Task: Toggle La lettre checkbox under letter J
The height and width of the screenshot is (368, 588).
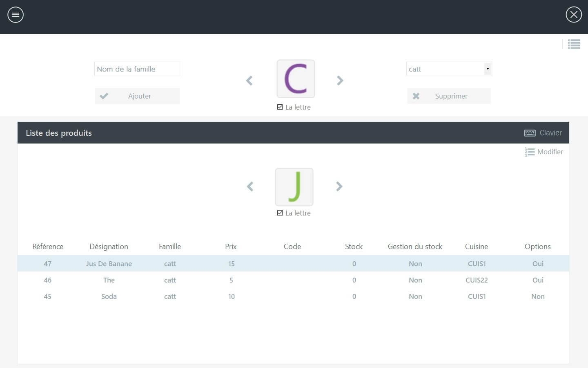Action: tap(280, 213)
